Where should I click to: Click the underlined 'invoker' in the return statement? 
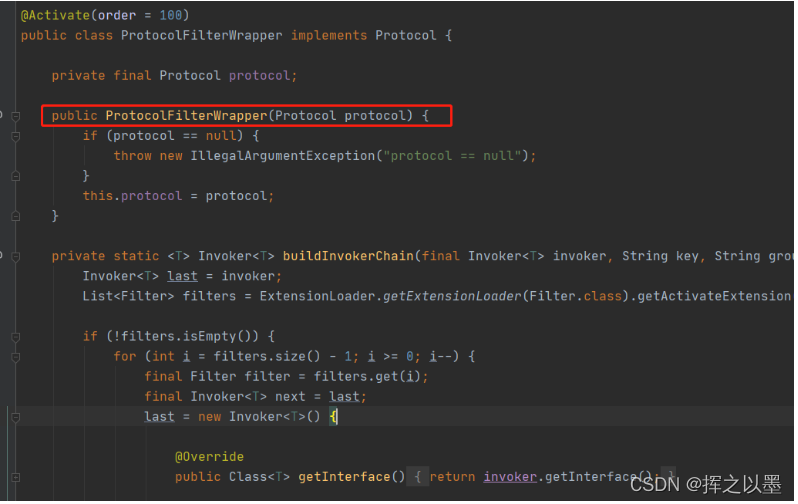[x=510, y=478]
